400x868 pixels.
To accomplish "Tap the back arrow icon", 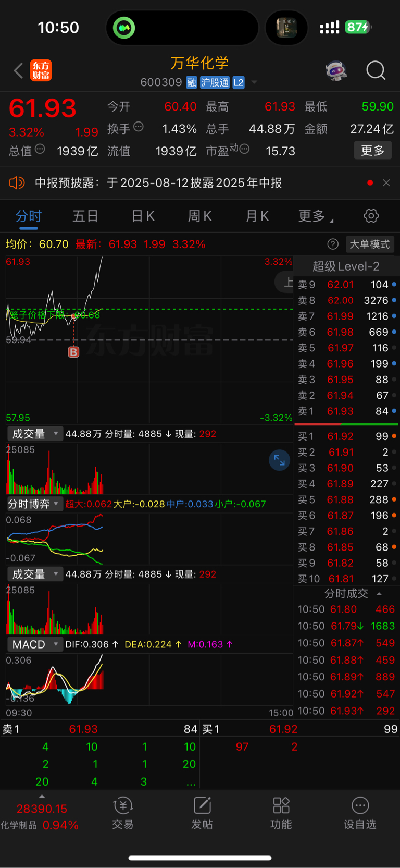I will (x=18, y=70).
